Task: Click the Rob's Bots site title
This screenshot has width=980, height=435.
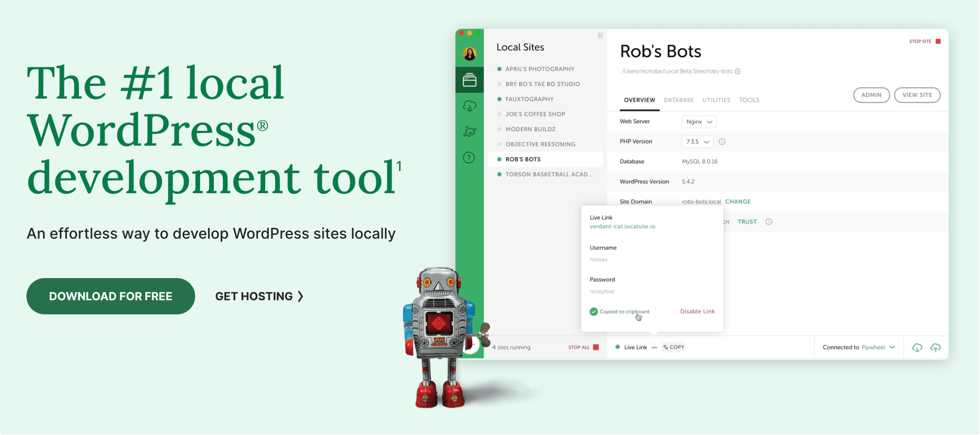Action: coord(660,51)
